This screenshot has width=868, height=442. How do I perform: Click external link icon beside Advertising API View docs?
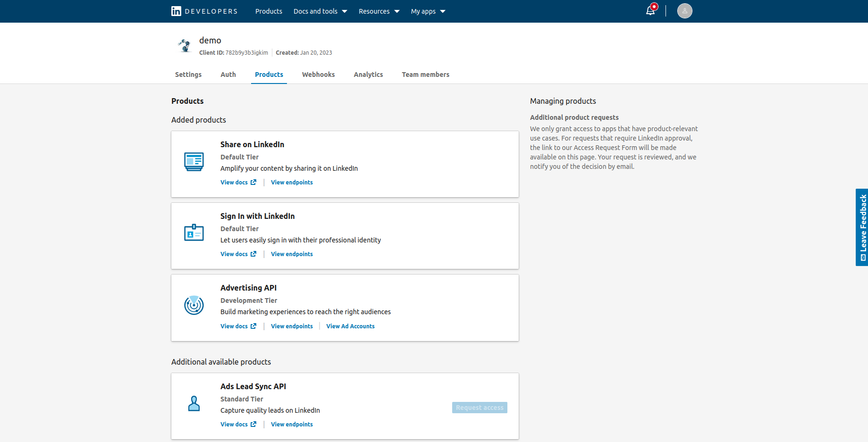[253, 326]
